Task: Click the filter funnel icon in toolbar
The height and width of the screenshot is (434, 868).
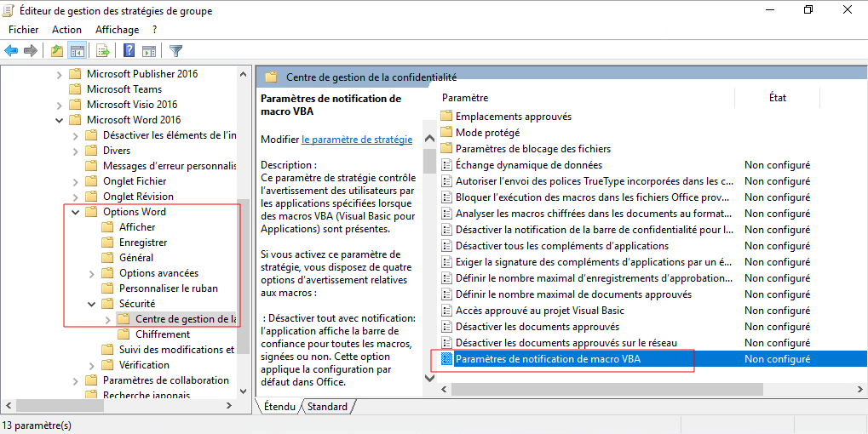Action: pos(175,51)
